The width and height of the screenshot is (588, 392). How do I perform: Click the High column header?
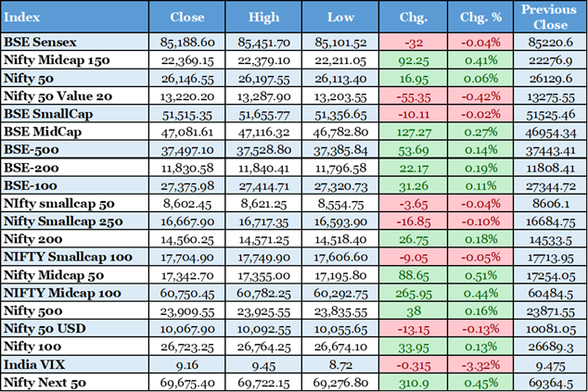pyautogui.click(x=264, y=18)
